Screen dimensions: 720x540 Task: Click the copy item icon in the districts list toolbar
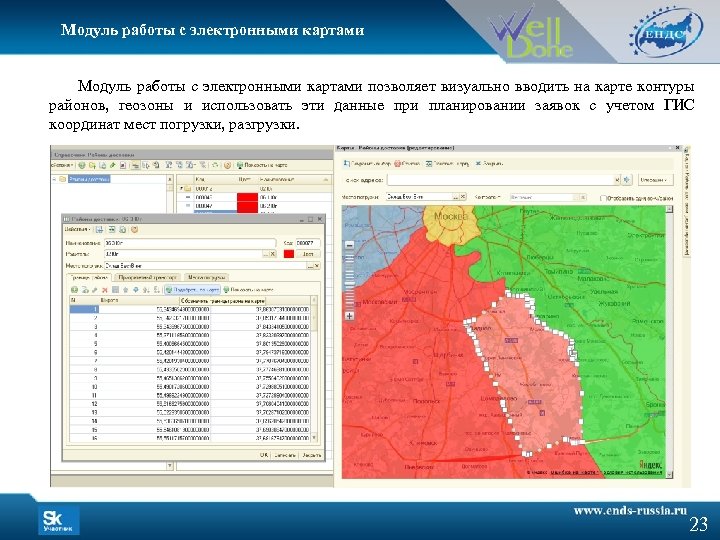102,165
